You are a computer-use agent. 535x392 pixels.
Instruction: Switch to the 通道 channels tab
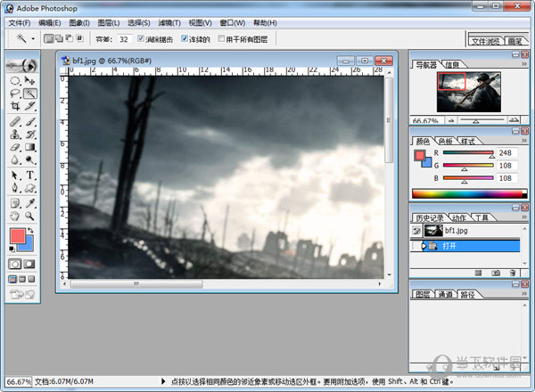[x=445, y=294]
